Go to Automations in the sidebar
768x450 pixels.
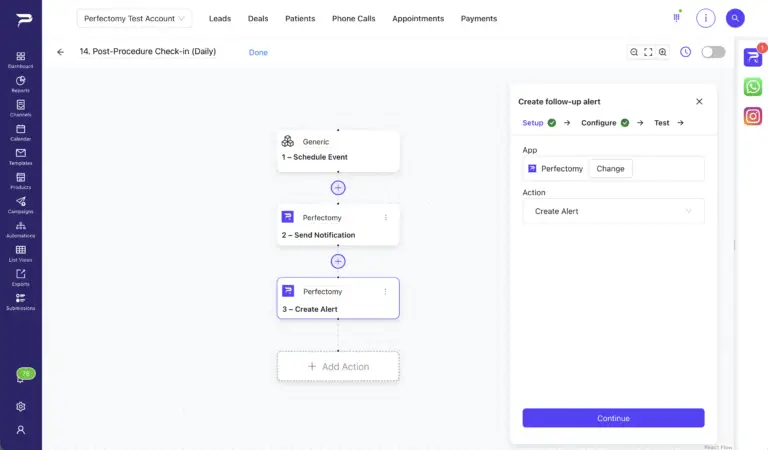(21, 229)
